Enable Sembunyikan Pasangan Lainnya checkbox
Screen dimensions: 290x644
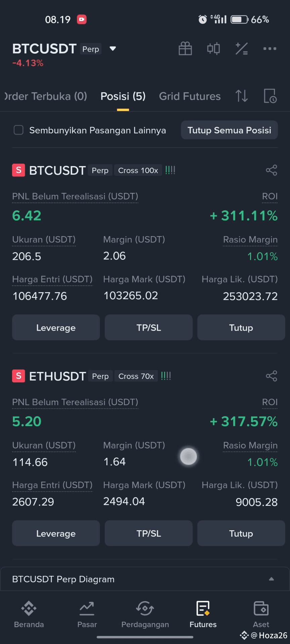pos(18,130)
